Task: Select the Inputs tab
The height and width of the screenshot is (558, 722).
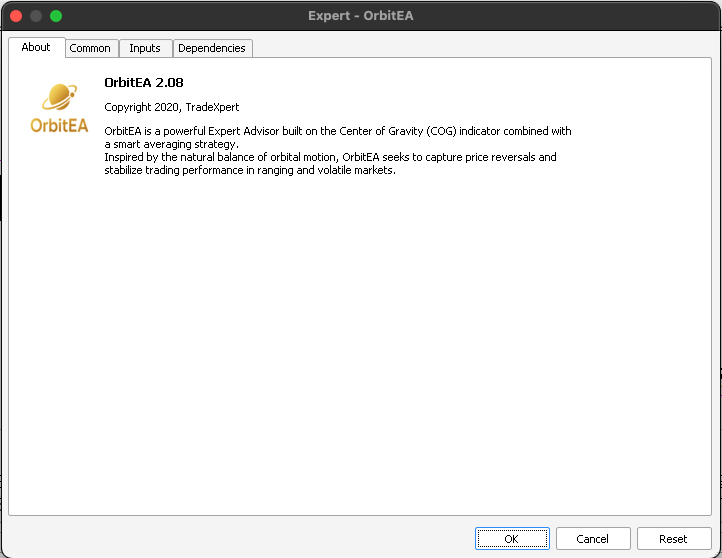Action: [x=145, y=48]
